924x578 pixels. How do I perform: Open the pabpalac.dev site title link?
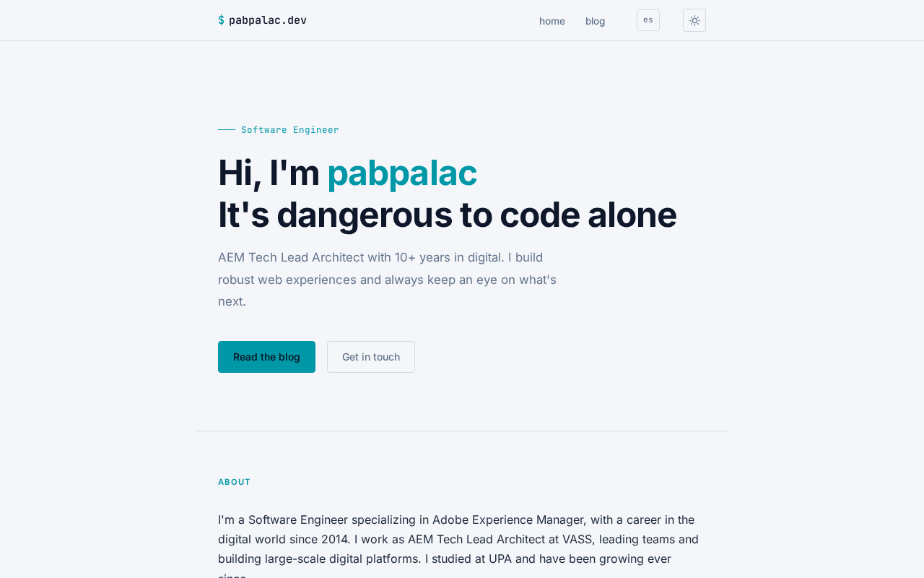tap(268, 20)
